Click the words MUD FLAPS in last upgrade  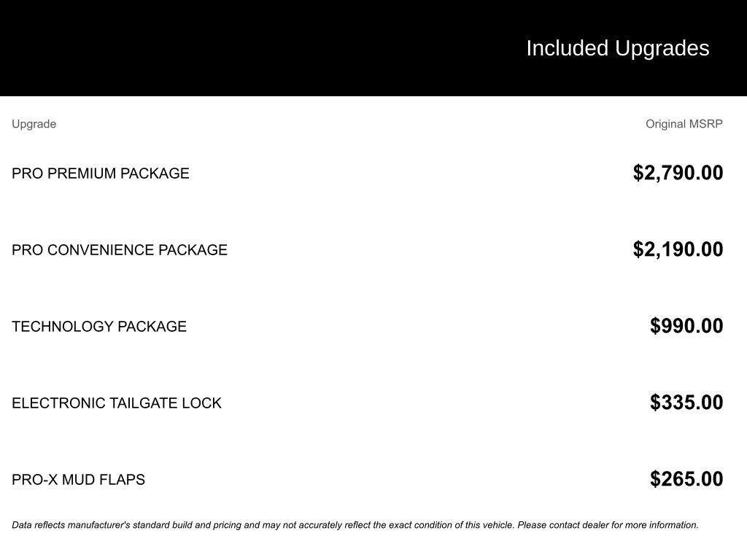103,480
